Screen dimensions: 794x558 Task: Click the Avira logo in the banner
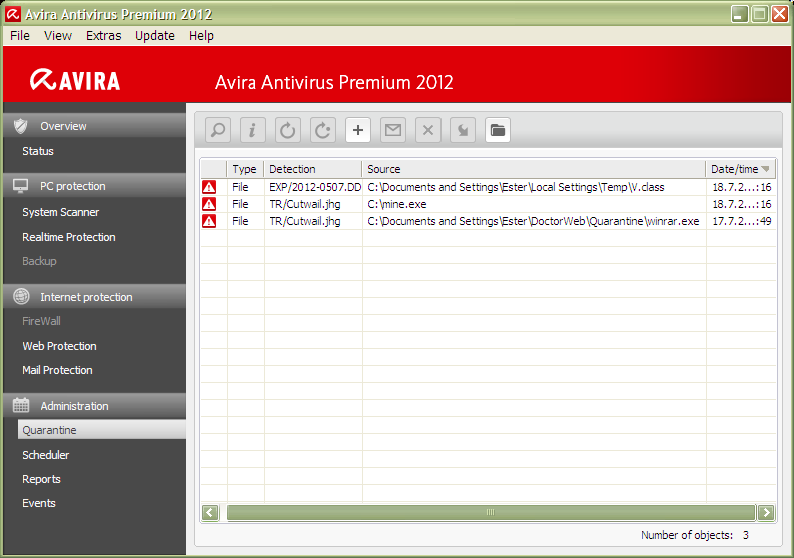pyautogui.click(x=75, y=80)
